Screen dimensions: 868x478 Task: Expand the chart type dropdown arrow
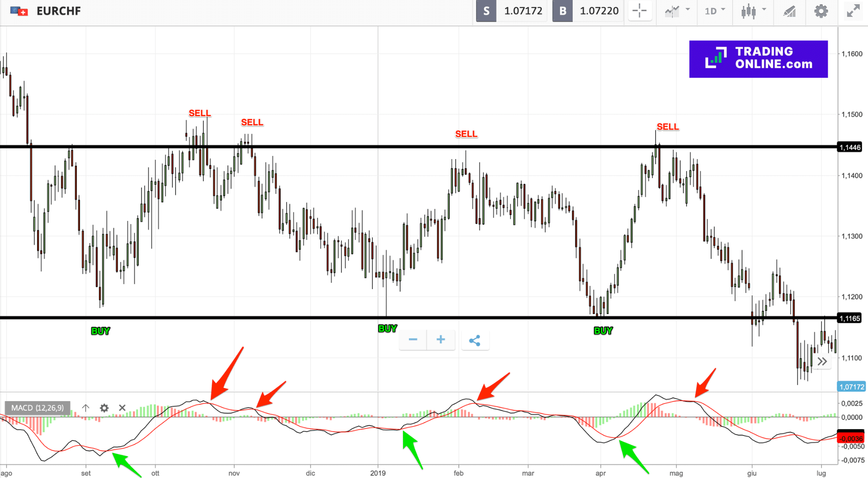tap(764, 9)
